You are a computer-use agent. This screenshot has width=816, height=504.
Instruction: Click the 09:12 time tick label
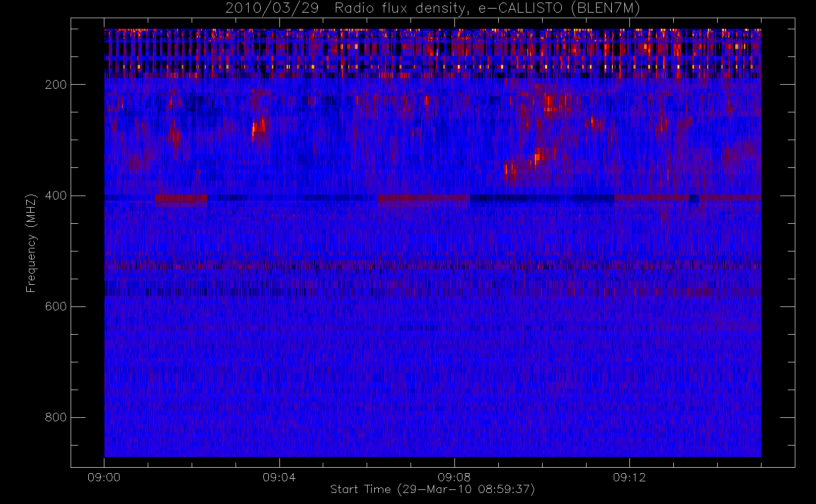[x=629, y=477]
